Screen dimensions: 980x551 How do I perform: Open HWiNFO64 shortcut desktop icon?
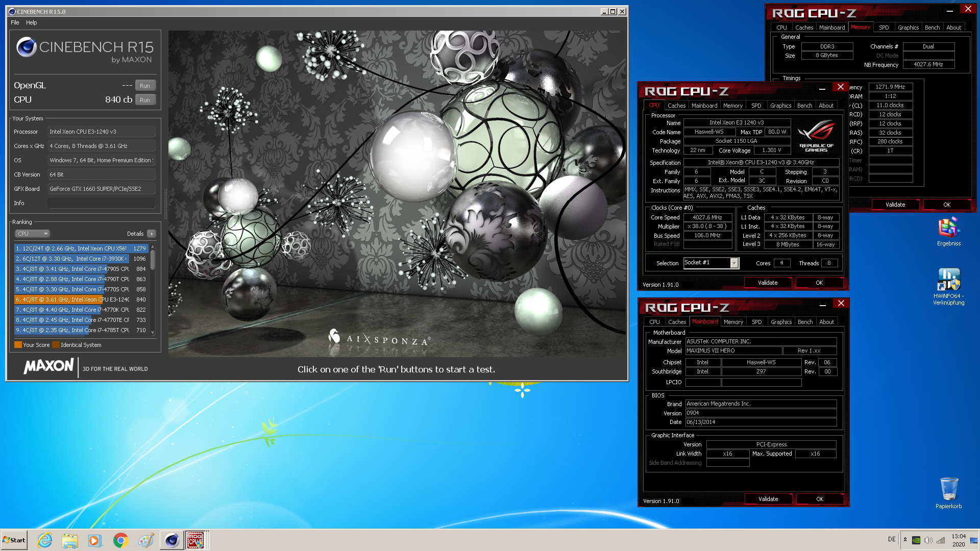pyautogui.click(x=948, y=287)
